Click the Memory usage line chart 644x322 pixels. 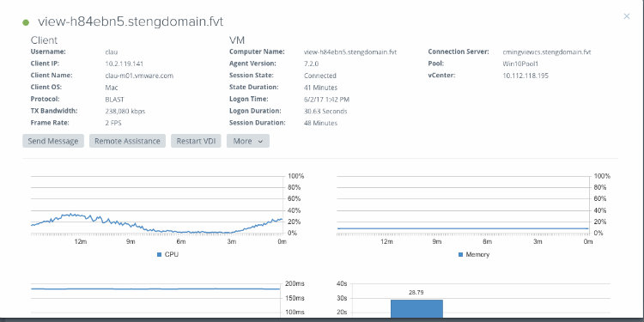(463, 228)
